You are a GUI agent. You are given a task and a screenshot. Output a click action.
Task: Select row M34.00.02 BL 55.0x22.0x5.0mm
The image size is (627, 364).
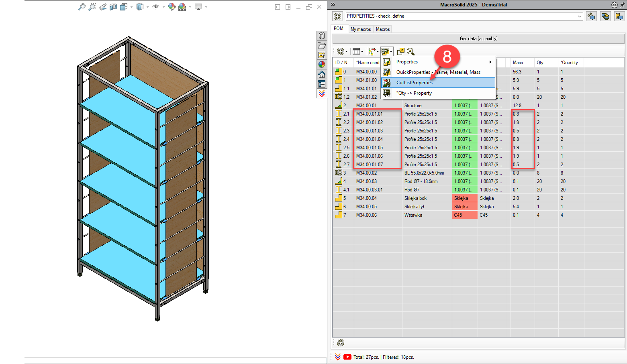pyautogui.click(x=478, y=173)
